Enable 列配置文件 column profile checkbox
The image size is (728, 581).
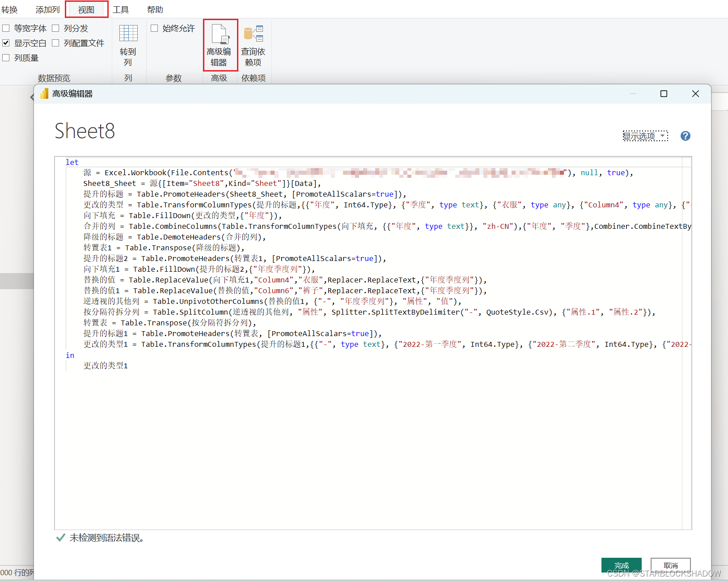coord(55,43)
